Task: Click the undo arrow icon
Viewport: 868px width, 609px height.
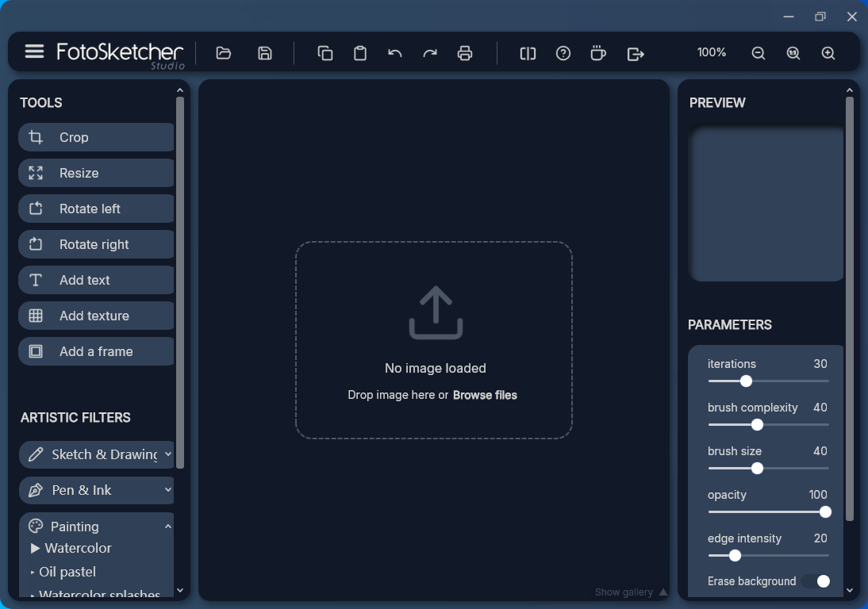Action: (395, 53)
